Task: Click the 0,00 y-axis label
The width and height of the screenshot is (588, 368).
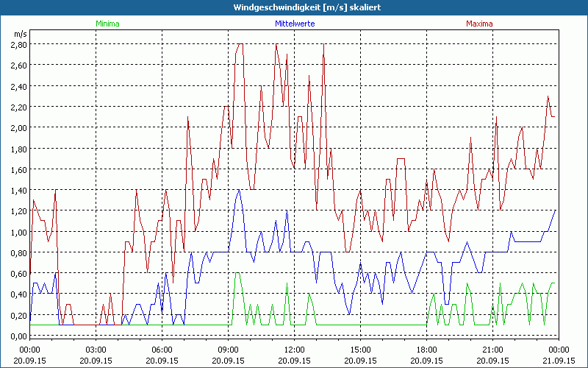Action: pyautogui.click(x=18, y=337)
